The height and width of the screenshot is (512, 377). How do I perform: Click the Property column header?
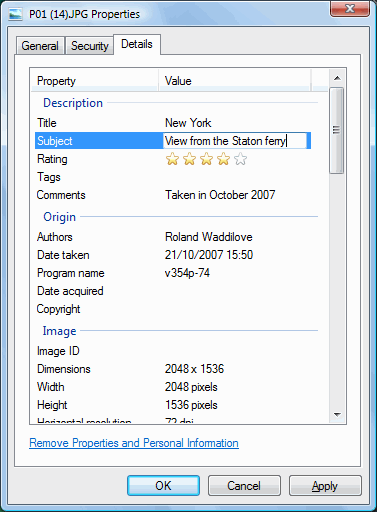click(x=95, y=81)
